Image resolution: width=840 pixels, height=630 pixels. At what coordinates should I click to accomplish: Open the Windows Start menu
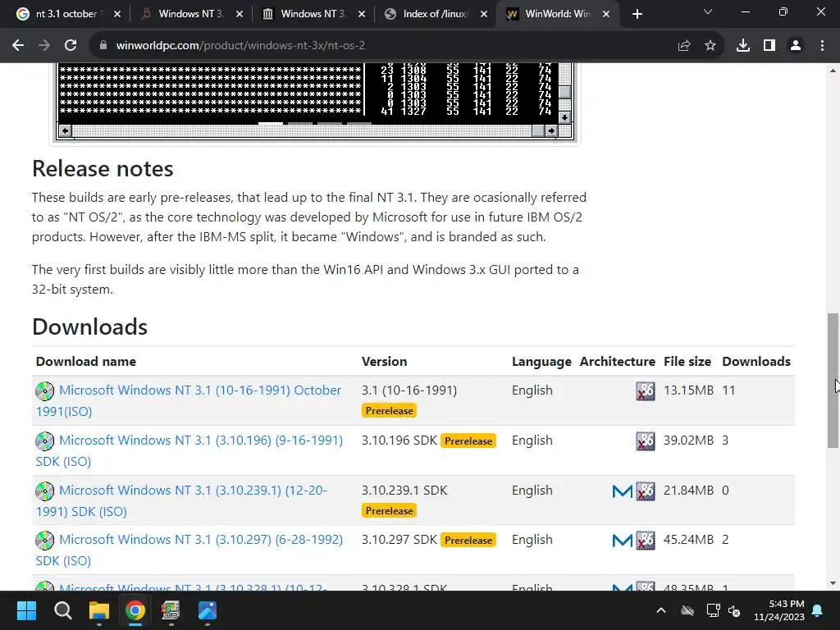pos(26,610)
